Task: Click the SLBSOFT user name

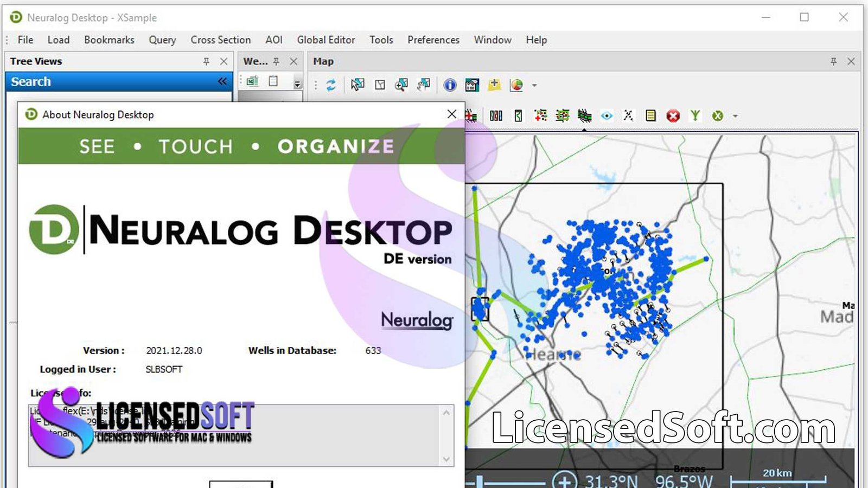Action: [164, 369]
